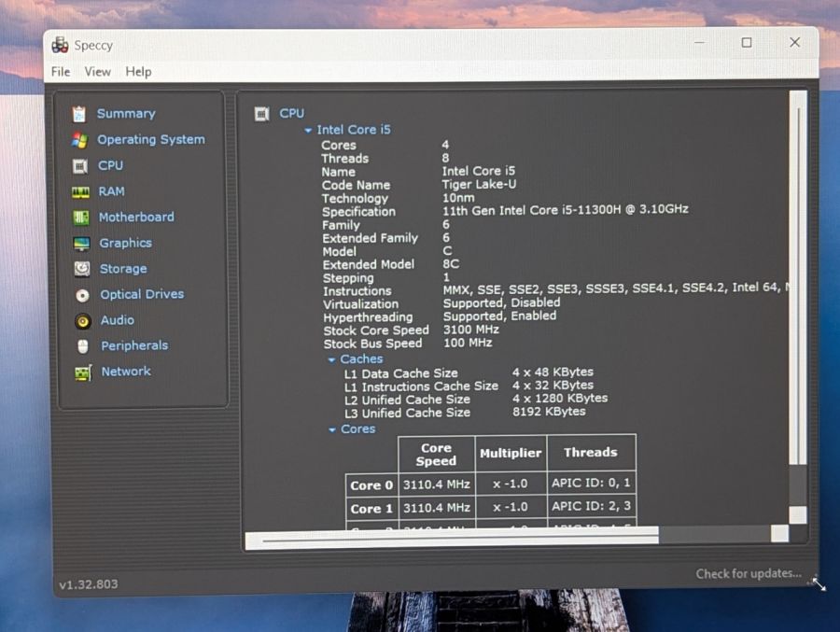Open the Peripherals section

tap(134, 345)
